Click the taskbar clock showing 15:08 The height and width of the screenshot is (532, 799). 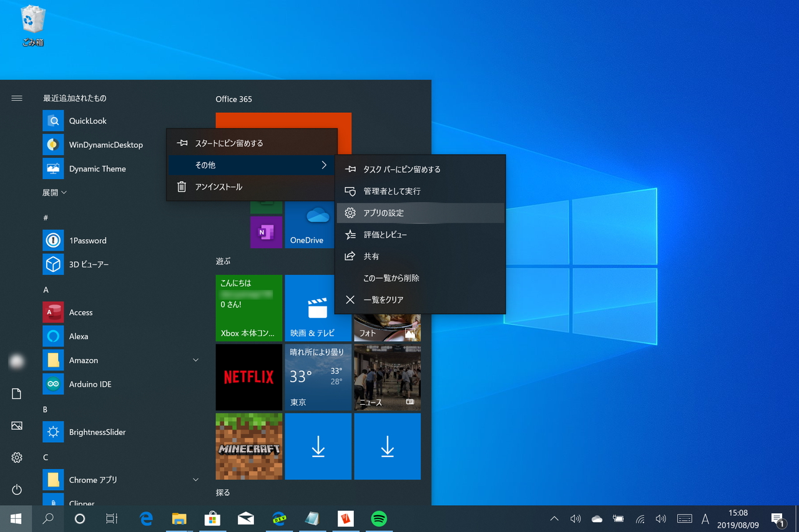[738, 519]
